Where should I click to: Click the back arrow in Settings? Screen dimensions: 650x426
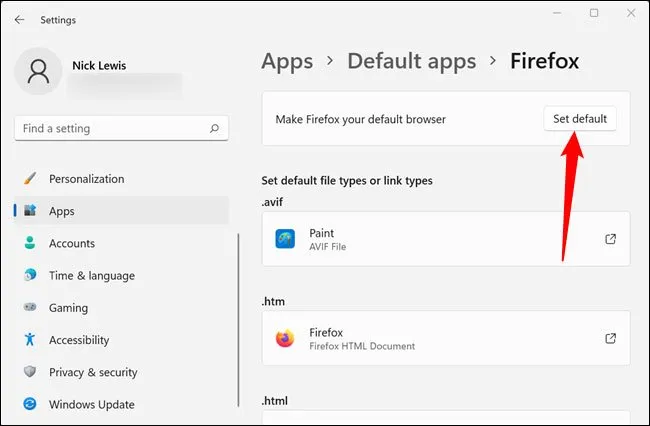coord(20,19)
